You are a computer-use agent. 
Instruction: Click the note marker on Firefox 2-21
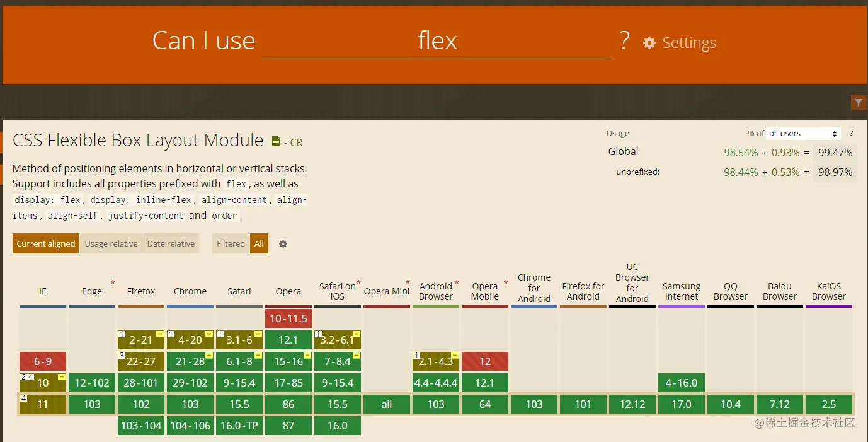[x=122, y=334]
